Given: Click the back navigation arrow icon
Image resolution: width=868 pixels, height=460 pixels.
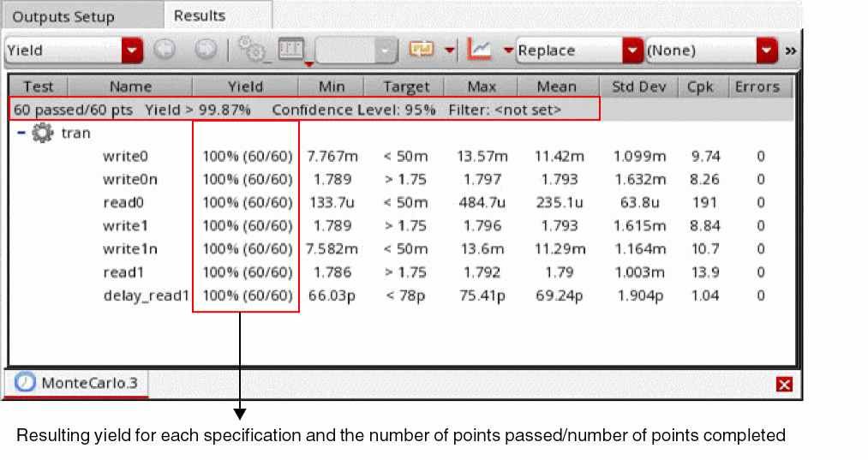Looking at the screenshot, I should 164,50.
